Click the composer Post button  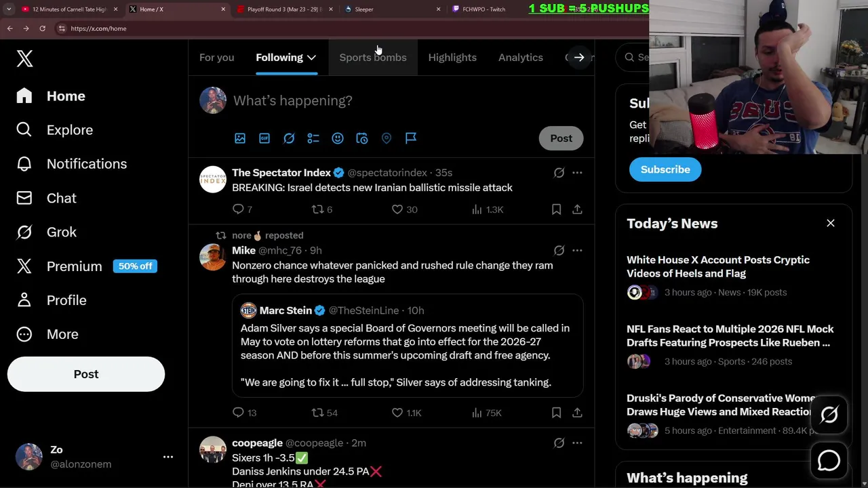click(x=561, y=138)
